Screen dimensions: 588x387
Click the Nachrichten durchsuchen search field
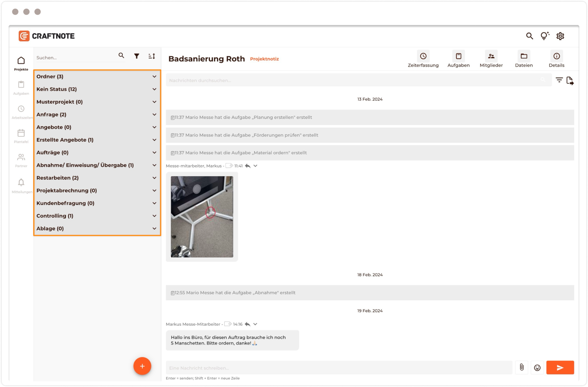point(352,81)
